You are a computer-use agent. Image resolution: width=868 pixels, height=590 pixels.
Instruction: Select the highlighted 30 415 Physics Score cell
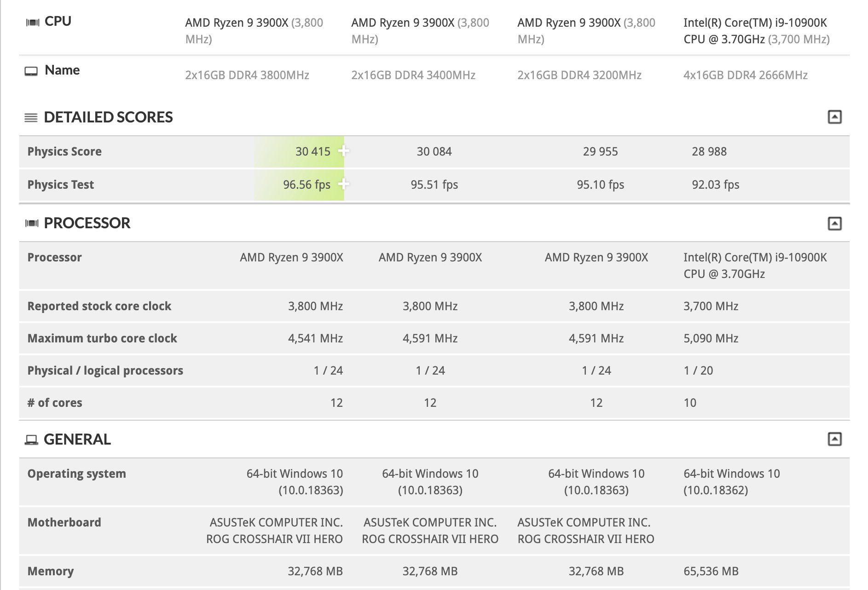tap(299, 151)
